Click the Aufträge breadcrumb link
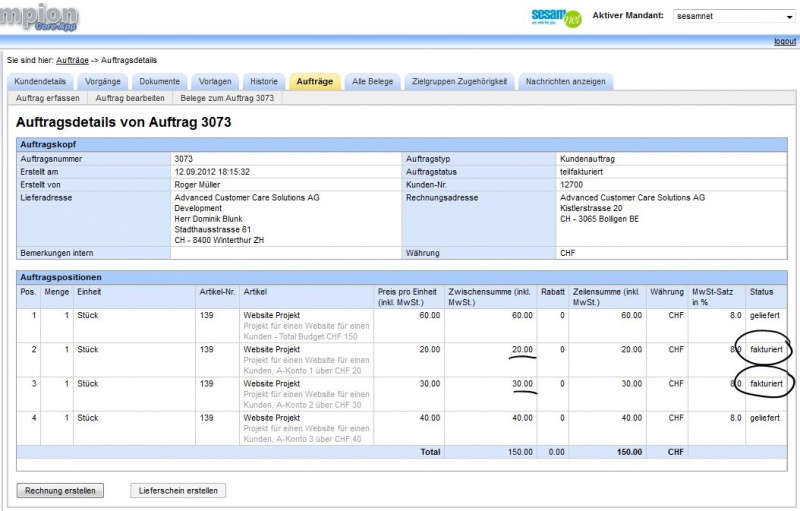The image size is (800, 511). 72,60
